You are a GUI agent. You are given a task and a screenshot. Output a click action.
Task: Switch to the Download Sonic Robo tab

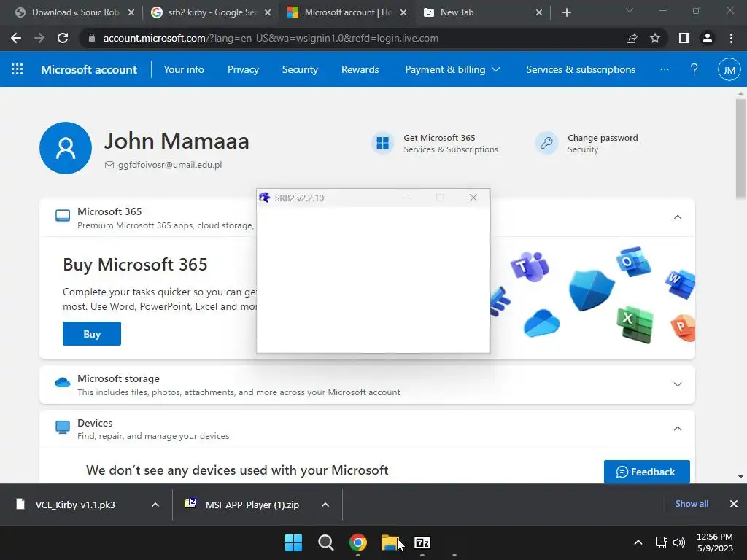click(75, 12)
